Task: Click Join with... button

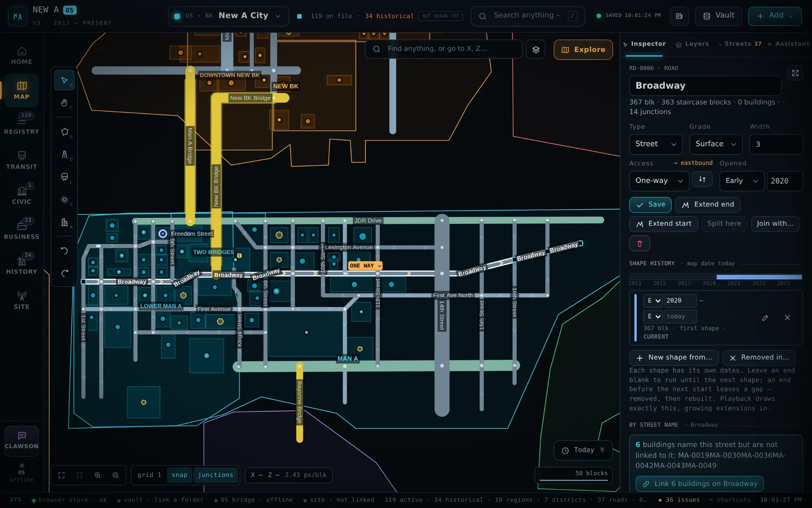Action: click(x=775, y=224)
